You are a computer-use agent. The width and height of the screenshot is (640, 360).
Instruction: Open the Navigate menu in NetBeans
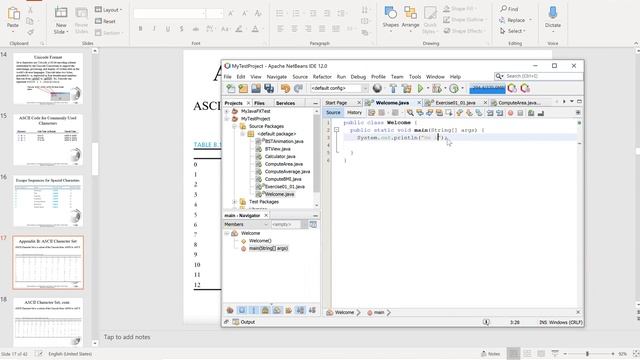[x=277, y=77]
